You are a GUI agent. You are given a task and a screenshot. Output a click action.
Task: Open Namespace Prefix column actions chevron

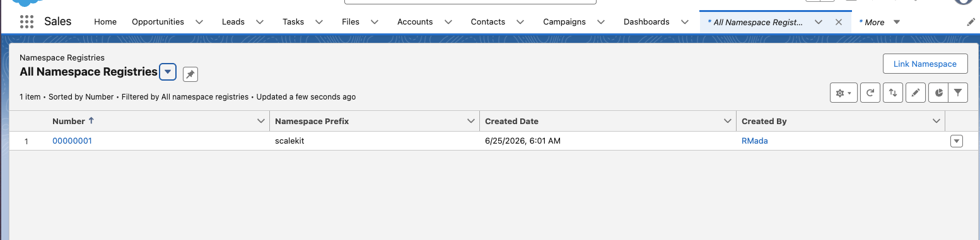click(470, 121)
